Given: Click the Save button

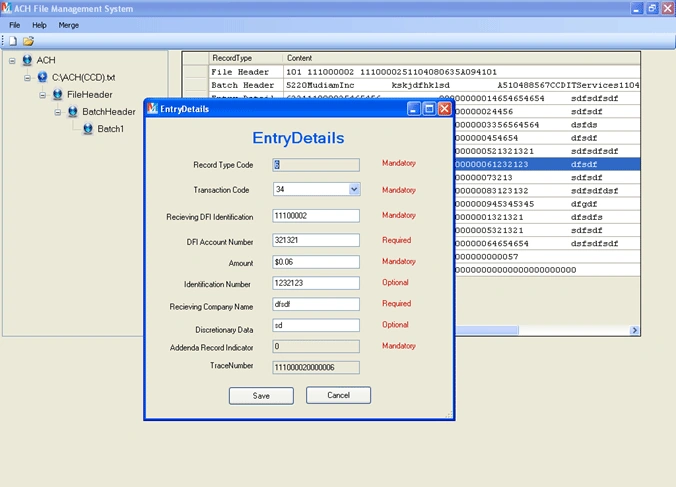Looking at the screenshot, I should 261,396.
